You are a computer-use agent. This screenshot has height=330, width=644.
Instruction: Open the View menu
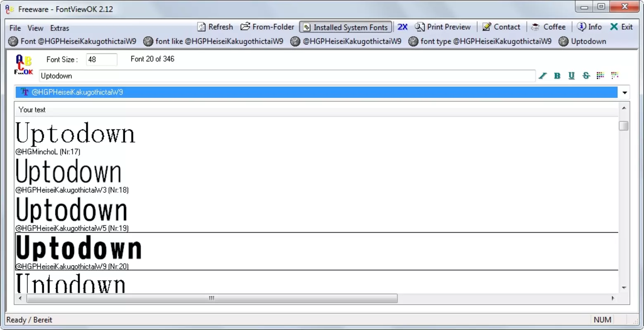(x=35, y=28)
